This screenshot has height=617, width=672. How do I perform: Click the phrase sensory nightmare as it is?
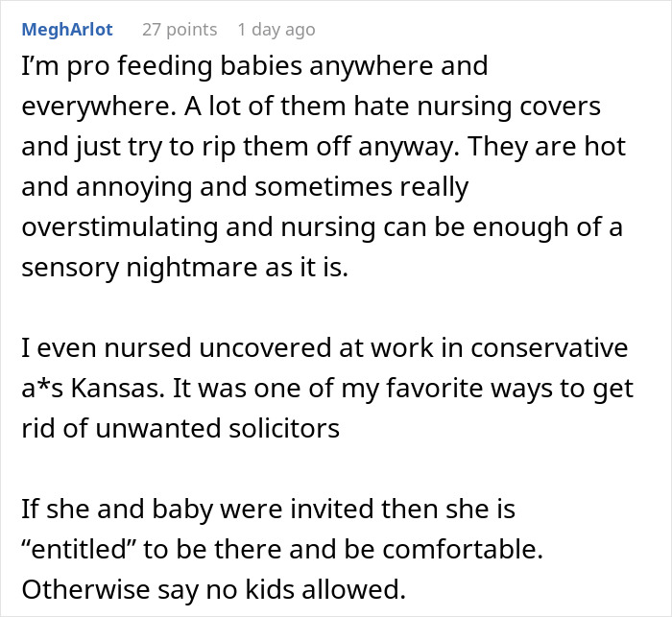point(184,268)
